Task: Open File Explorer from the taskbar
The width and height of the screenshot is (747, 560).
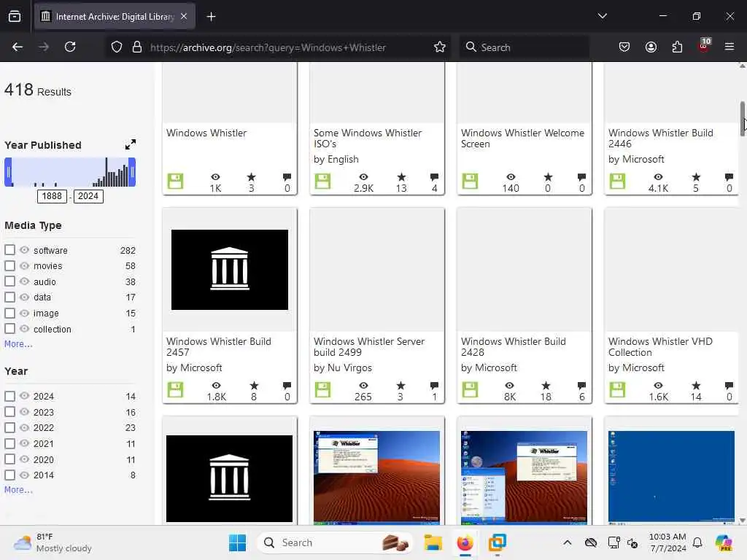Action: click(x=433, y=542)
